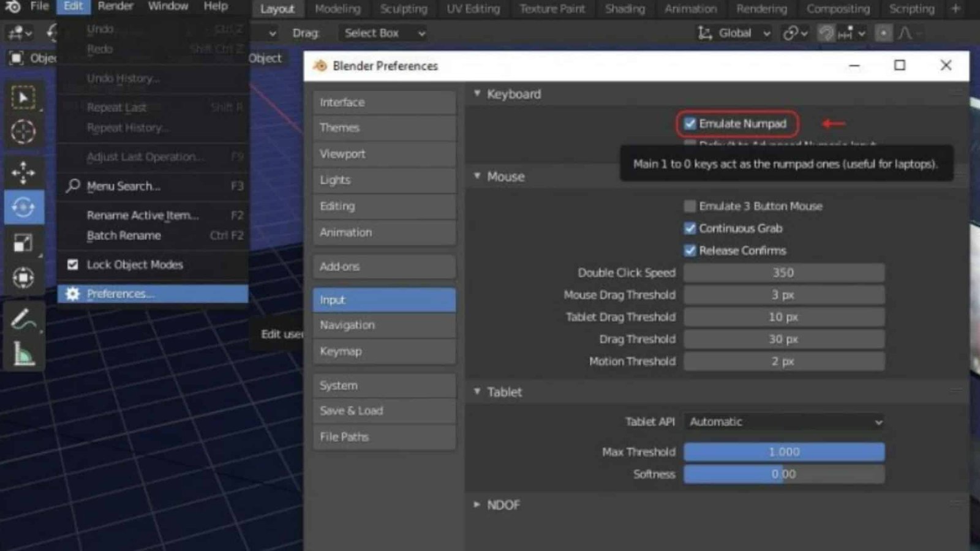The width and height of the screenshot is (980, 551).
Task: Uncheck Continuous Grab
Action: coord(690,228)
